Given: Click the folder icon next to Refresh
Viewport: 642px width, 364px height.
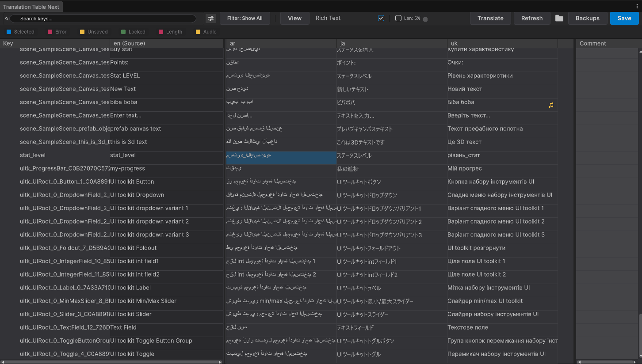Looking at the screenshot, I should click(x=559, y=18).
